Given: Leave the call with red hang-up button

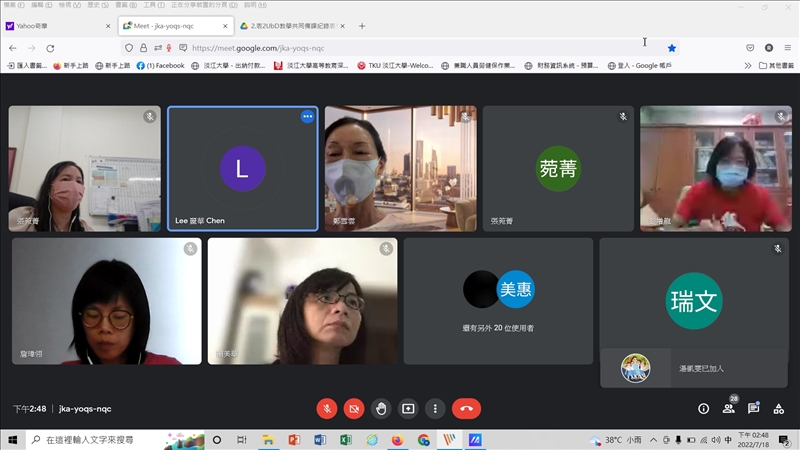Looking at the screenshot, I should (466, 408).
